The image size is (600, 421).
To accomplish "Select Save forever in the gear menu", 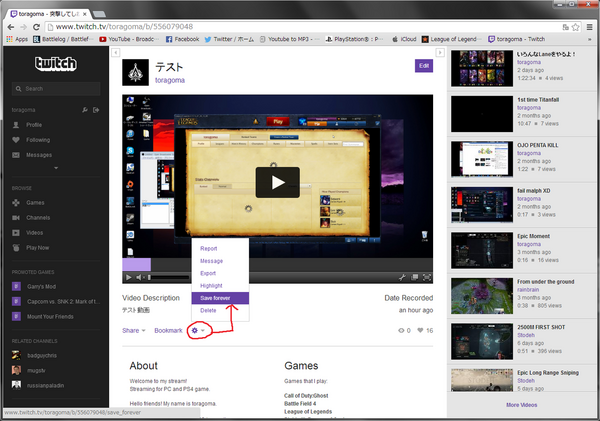I will point(220,298).
